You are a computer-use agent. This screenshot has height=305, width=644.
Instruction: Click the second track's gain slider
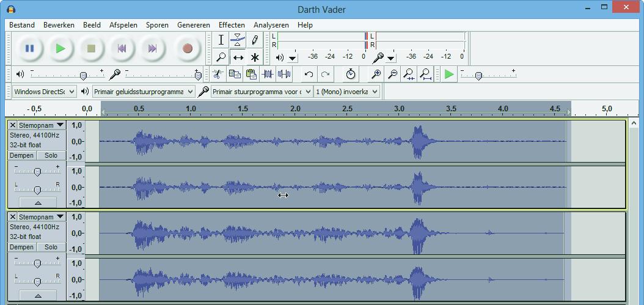[x=37, y=263]
